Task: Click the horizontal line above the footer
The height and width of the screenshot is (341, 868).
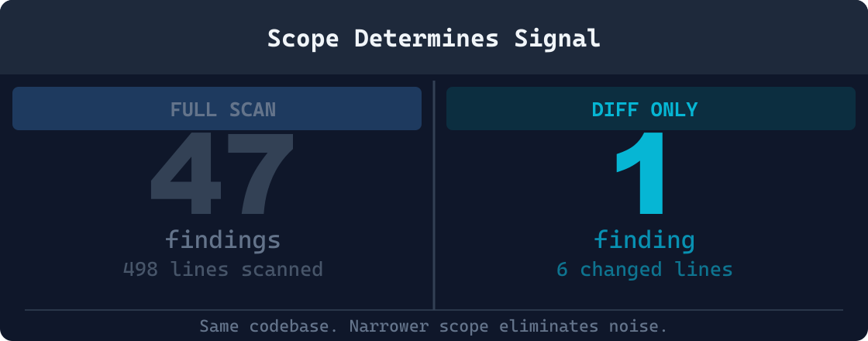Action: 434,310
